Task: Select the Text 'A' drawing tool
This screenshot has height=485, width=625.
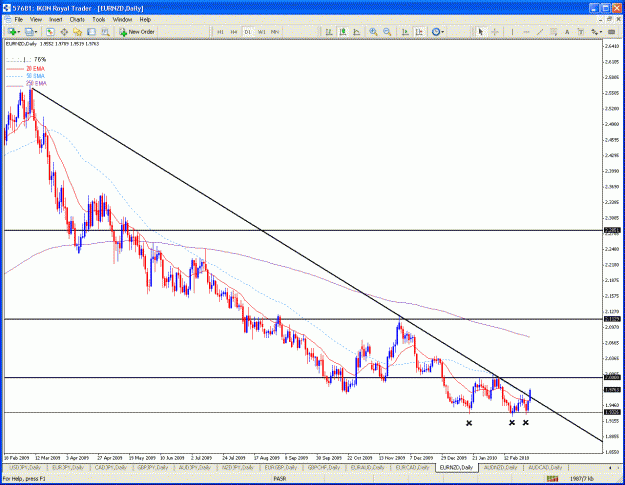Action: click(567, 32)
